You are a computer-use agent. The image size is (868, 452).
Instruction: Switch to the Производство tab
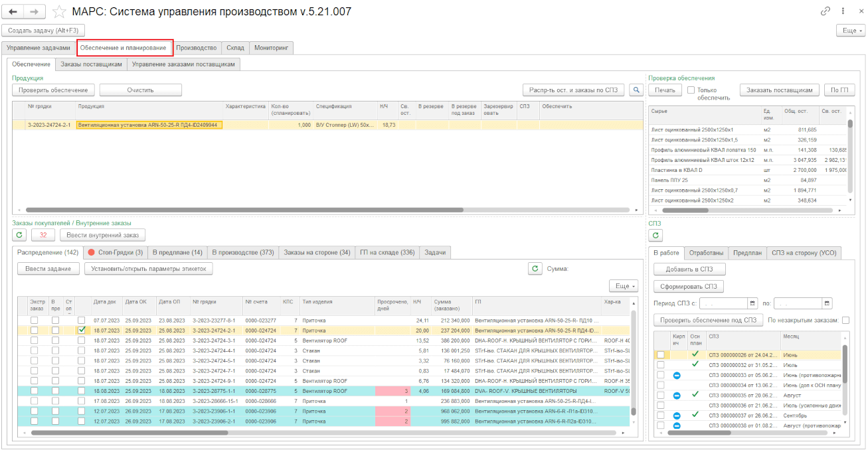pos(196,48)
